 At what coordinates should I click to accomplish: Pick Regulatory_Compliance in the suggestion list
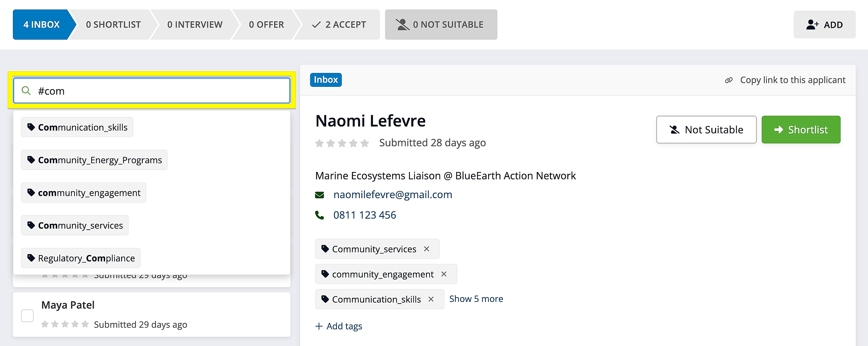coord(81,258)
